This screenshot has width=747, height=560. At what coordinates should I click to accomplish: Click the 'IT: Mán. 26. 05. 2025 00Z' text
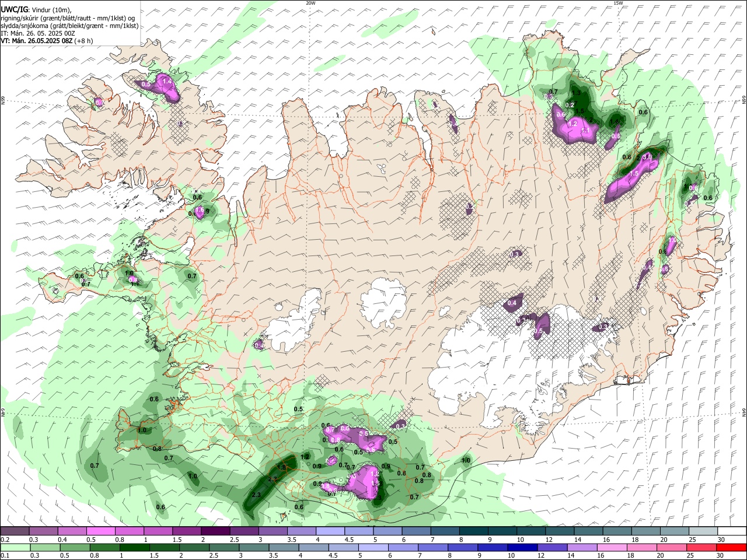pyautogui.click(x=37, y=33)
